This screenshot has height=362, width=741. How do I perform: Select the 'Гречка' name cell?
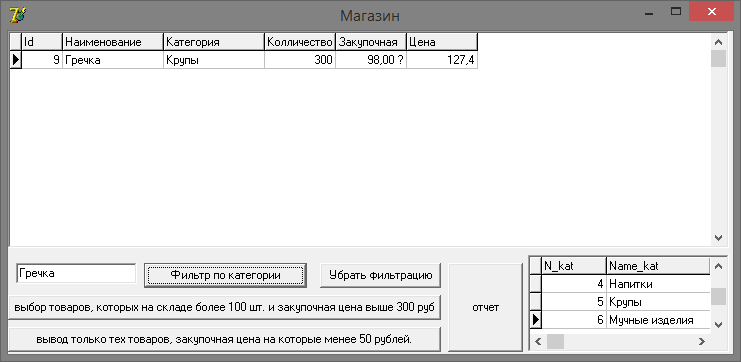coord(113,60)
